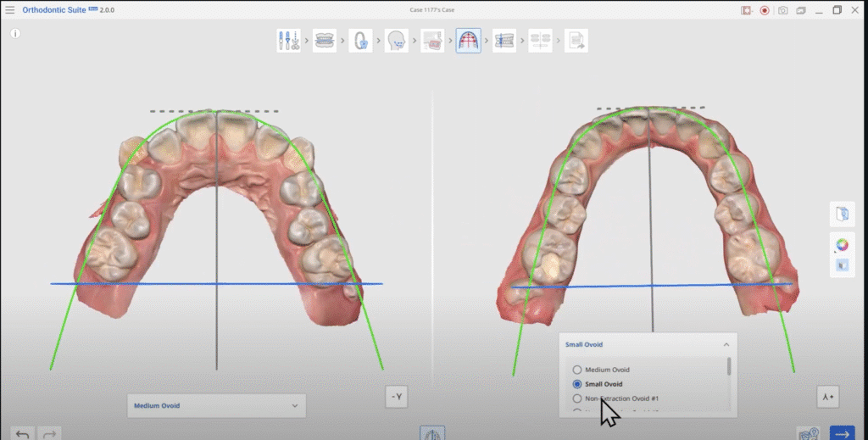Image resolution: width=868 pixels, height=440 pixels.
Task: Go to the teeth midline workflow step
Action: 504,41
